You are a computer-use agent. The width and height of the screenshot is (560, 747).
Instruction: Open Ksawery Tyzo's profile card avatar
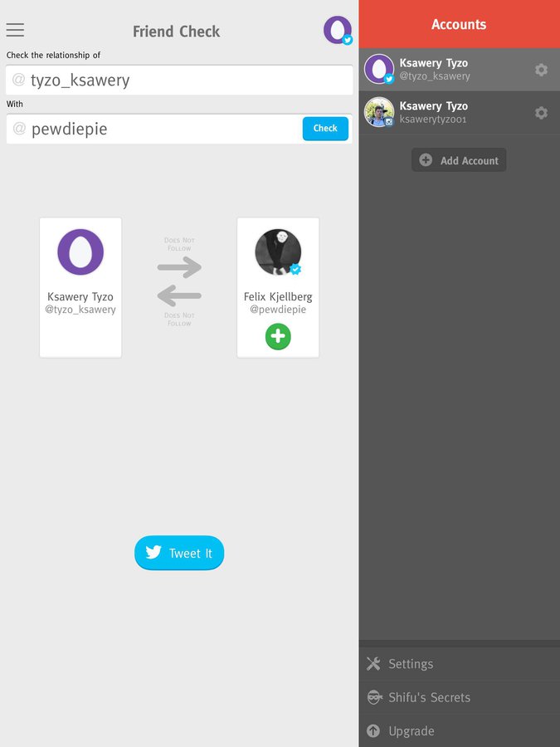click(x=80, y=252)
